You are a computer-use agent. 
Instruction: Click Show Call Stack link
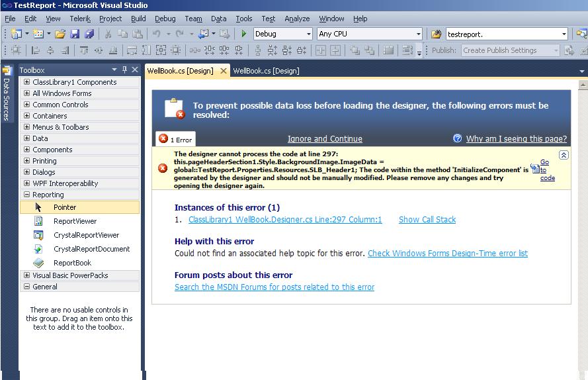click(427, 220)
